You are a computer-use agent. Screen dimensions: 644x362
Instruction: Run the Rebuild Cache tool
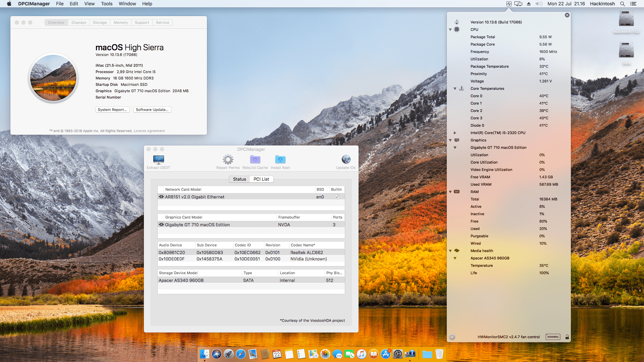click(x=255, y=161)
